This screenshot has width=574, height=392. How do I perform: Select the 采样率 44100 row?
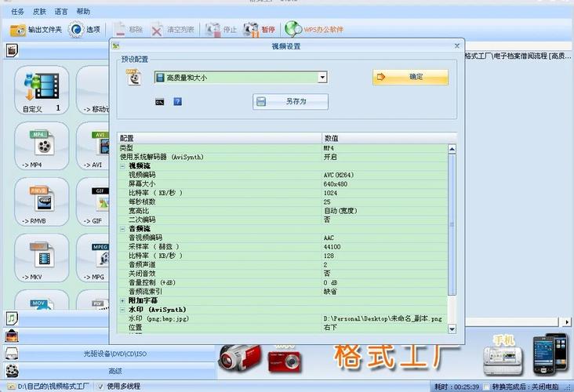(283, 247)
